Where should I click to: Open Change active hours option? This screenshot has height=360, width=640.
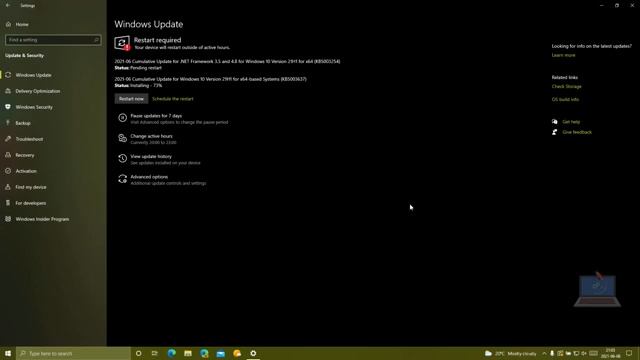[x=151, y=136]
